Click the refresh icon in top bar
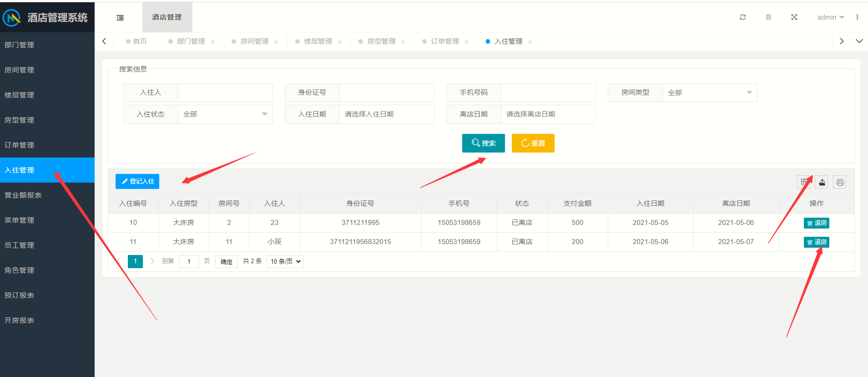The width and height of the screenshot is (868, 377). coord(742,17)
